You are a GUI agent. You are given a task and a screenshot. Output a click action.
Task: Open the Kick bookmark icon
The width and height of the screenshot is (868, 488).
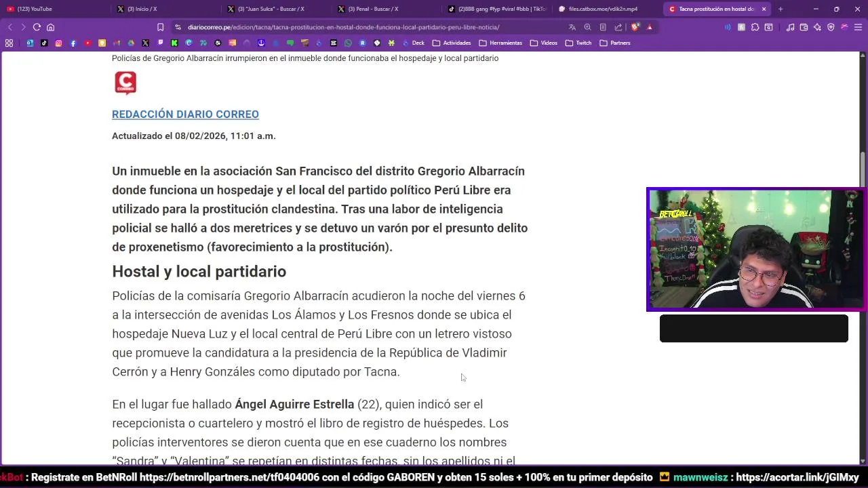click(x=174, y=43)
